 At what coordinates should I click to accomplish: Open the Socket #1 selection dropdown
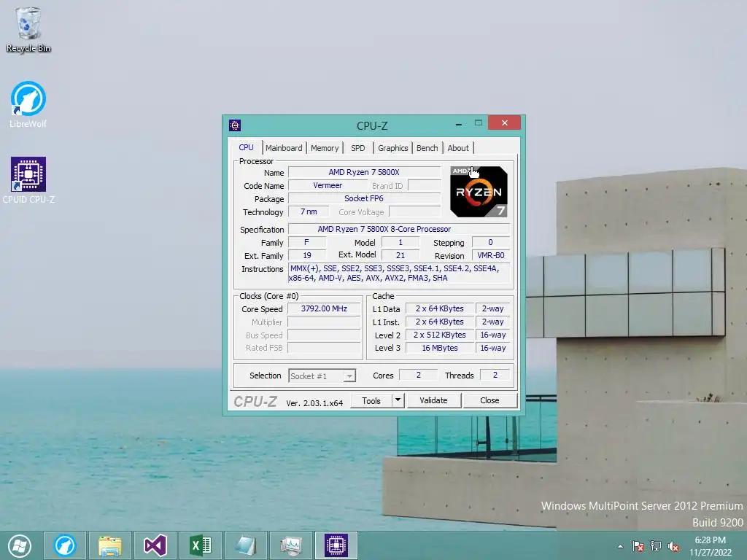coord(322,376)
